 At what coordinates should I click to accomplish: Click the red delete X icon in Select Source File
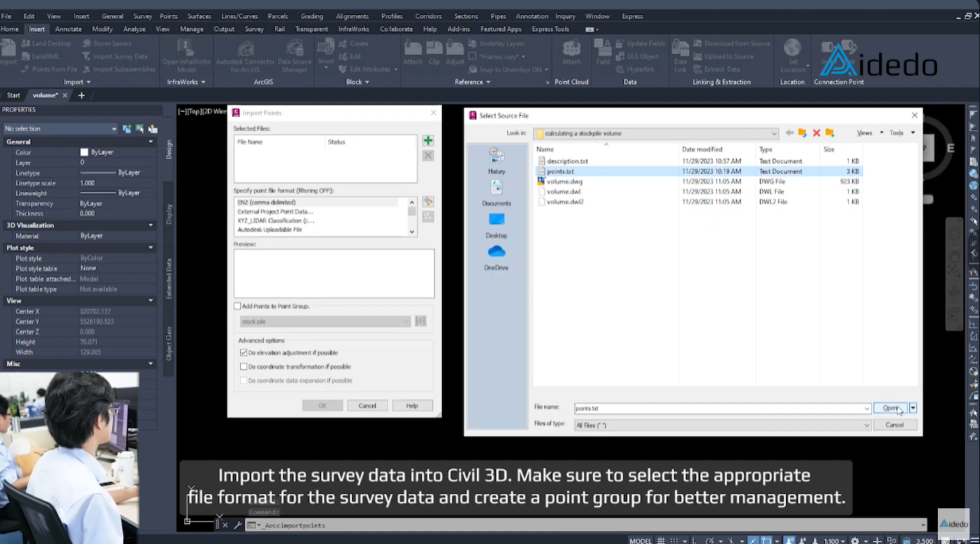(816, 133)
